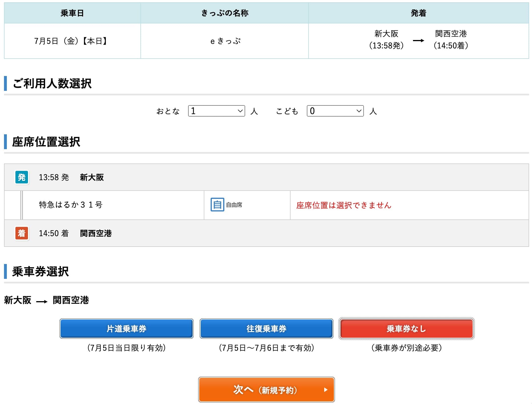Open the こども passenger count dropdown
532x404 pixels.
click(x=335, y=111)
